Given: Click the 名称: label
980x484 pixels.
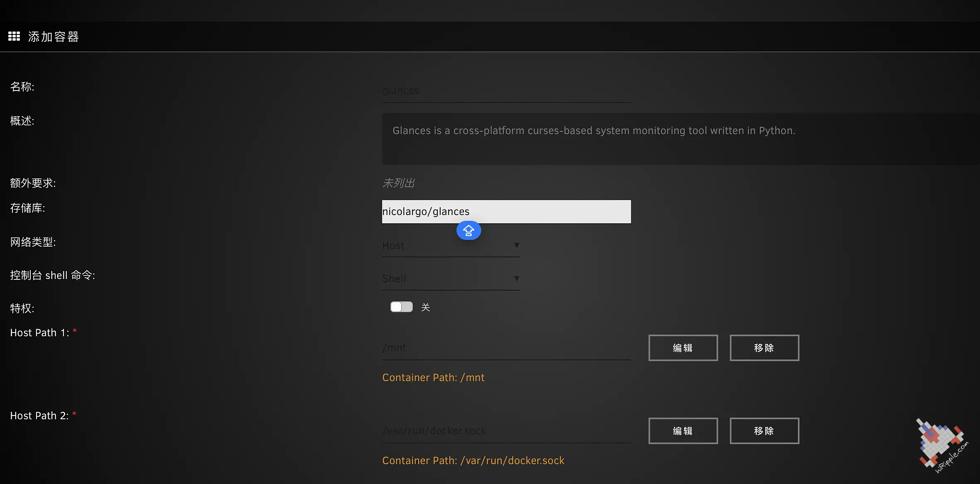Looking at the screenshot, I should tap(22, 87).
